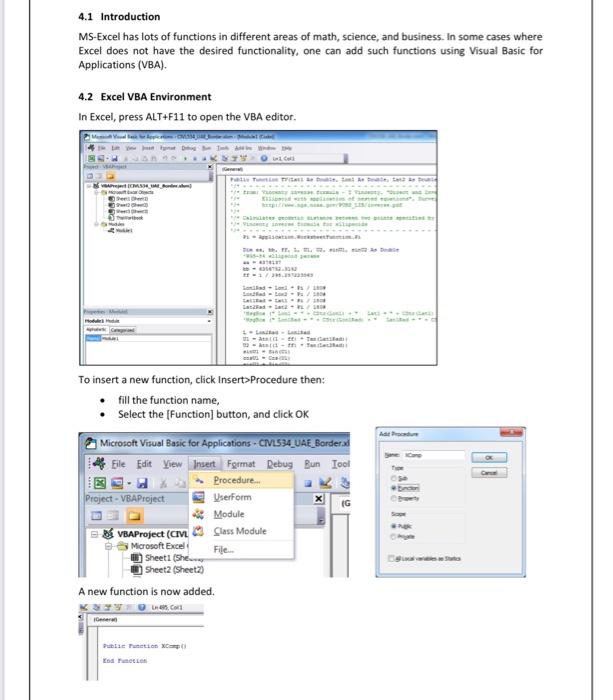Collapse Microsoft Excel Objects in the top editor tree
The width and height of the screenshot is (613, 700).
pos(96,192)
